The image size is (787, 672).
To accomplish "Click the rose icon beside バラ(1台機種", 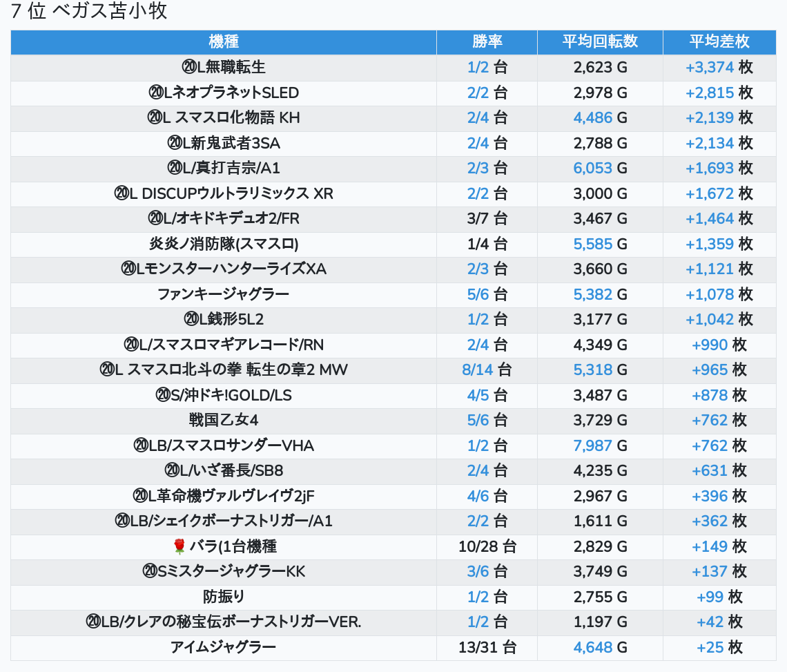I will coord(179,547).
